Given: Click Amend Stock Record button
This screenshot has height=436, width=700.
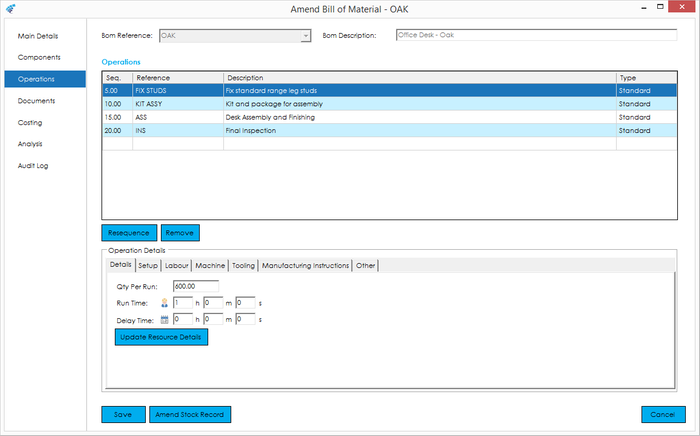Looking at the screenshot, I should click(x=190, y=415).
